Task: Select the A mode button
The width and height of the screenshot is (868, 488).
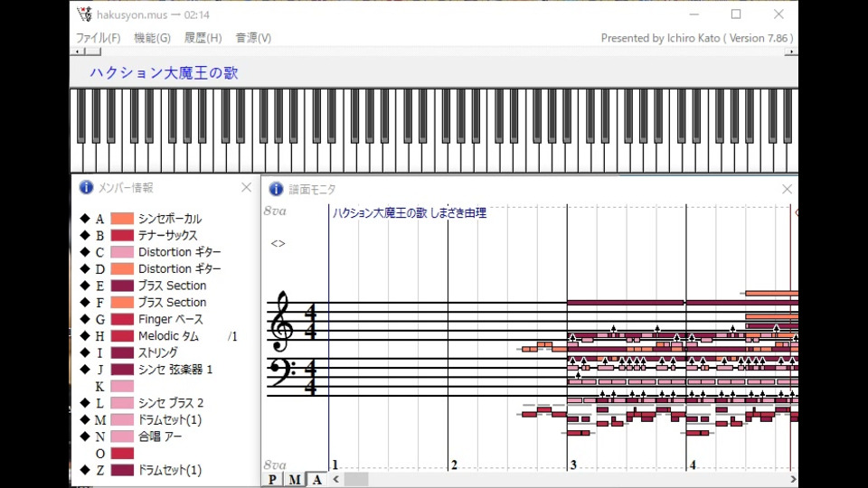Action: click(x=316, y=479)
